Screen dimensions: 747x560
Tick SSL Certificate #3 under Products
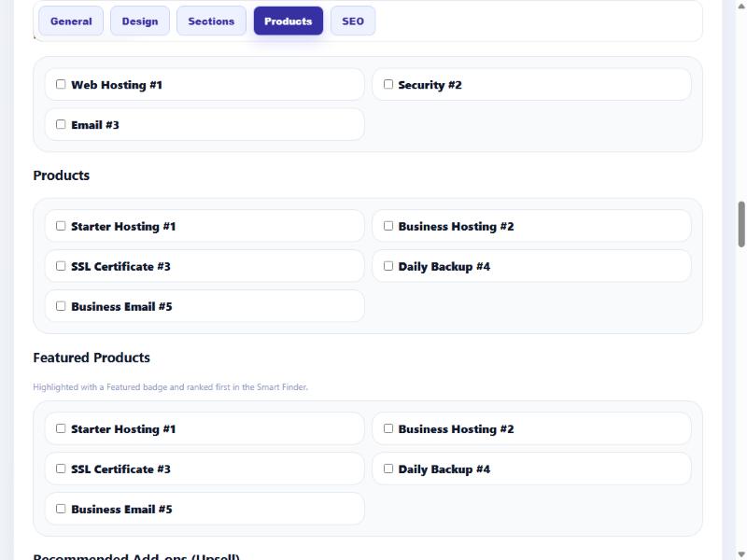coord(61,266)
